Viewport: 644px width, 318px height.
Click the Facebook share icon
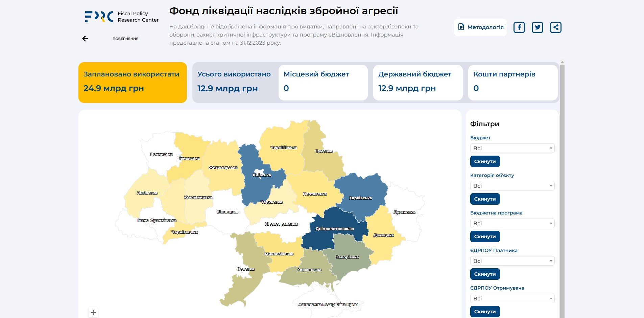click(519, 27)
